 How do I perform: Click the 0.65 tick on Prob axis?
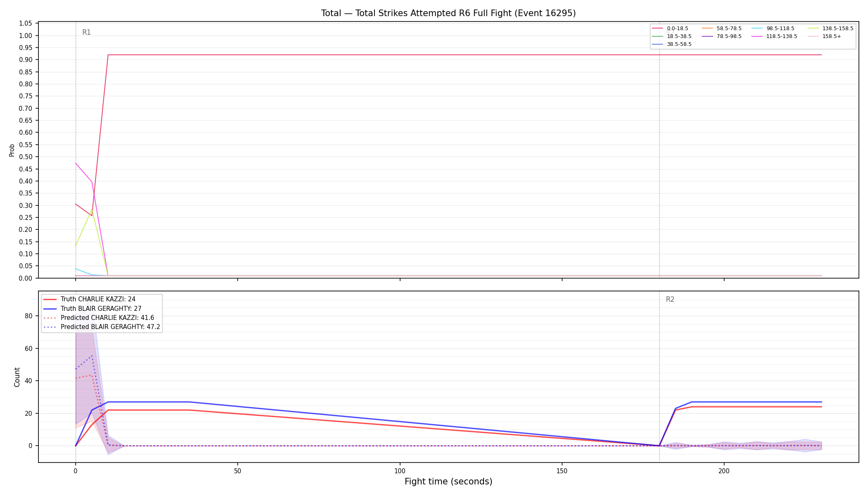26,120
